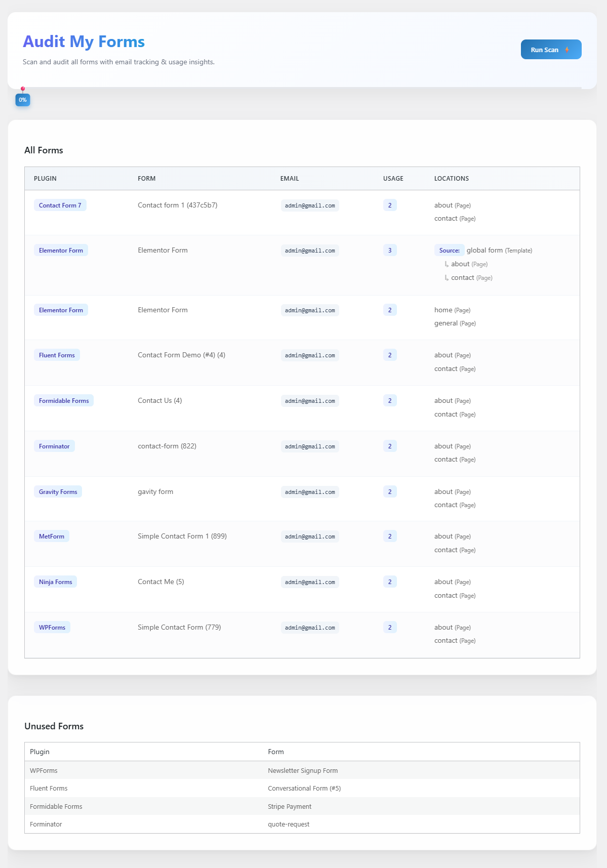Image resolution: width=607 pixels, height=868 pixels.
Task: Click Contact Us (4) form name
Action: [x=160, y=400]
